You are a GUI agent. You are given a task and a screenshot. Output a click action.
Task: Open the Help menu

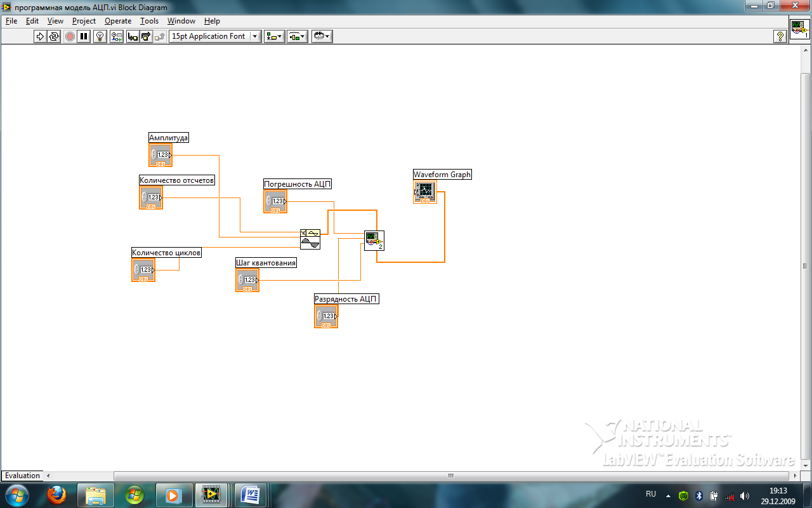212,21
